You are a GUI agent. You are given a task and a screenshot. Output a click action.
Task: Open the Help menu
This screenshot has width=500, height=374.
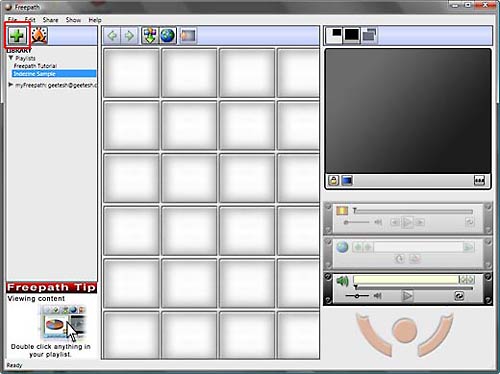pyautogui.click(x=95, y=20)
